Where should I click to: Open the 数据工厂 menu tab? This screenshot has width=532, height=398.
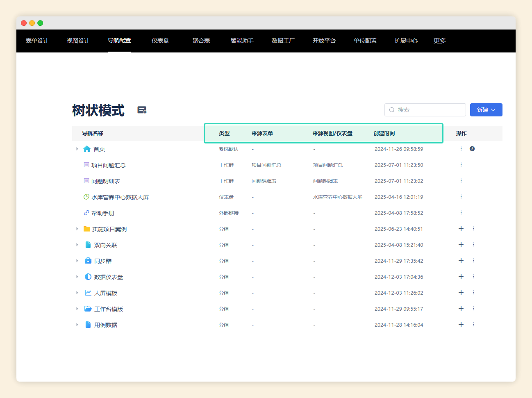coord(283,41)
